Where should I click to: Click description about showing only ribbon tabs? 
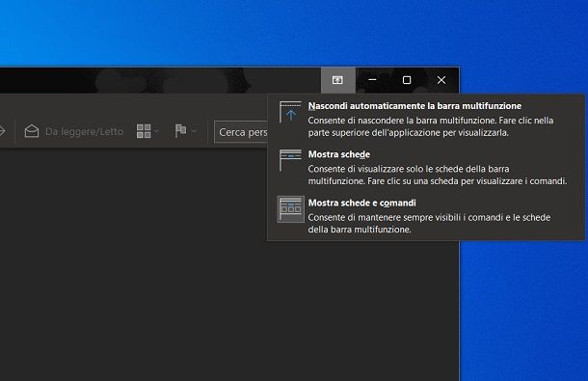click(x=438, y=175)
